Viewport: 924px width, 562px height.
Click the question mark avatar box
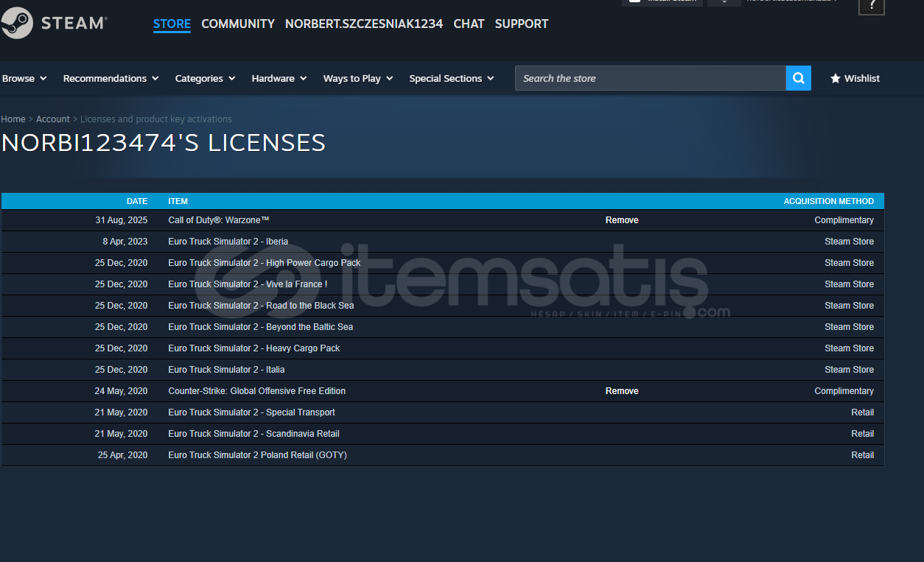tap(872, 6)
